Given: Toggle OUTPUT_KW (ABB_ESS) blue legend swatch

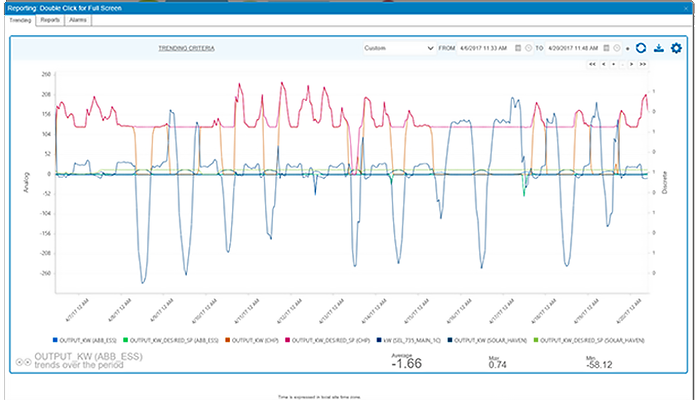Looking at the screenshot, I should (x=55, y=340).
